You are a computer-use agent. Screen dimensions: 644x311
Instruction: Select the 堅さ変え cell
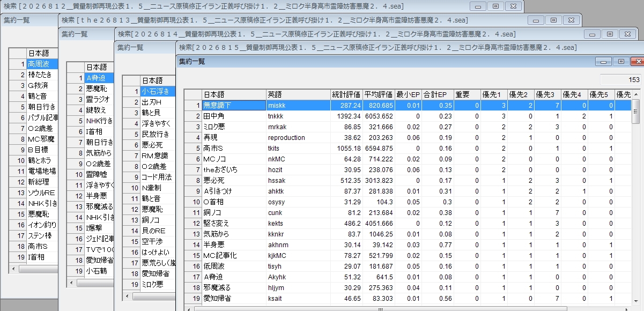(233, 224)
